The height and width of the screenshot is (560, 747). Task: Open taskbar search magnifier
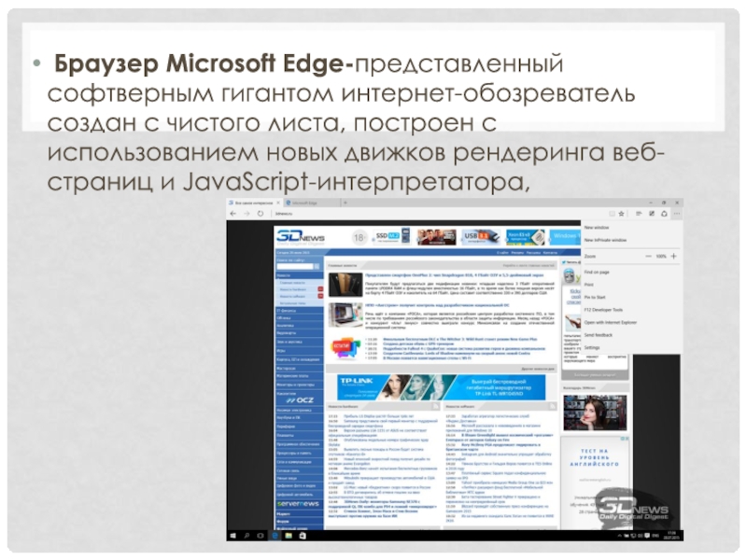pyautogui.click(x=247, y=536)
